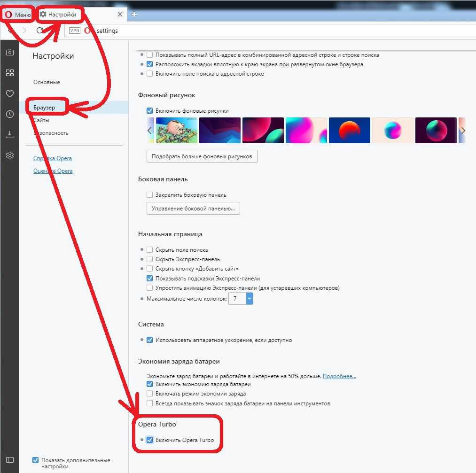Choose the magenta gradient blob wallpaper
Image resolution: width=476 pixels, height=473 pixels.
pyautogui.click(x=306, y=131)
